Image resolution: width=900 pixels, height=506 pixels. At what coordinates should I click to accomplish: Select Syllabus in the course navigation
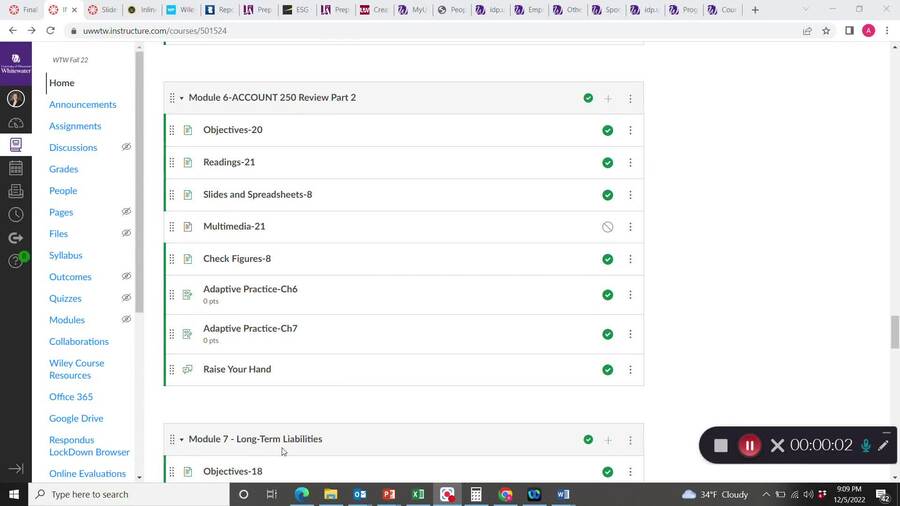pos(65,255)
